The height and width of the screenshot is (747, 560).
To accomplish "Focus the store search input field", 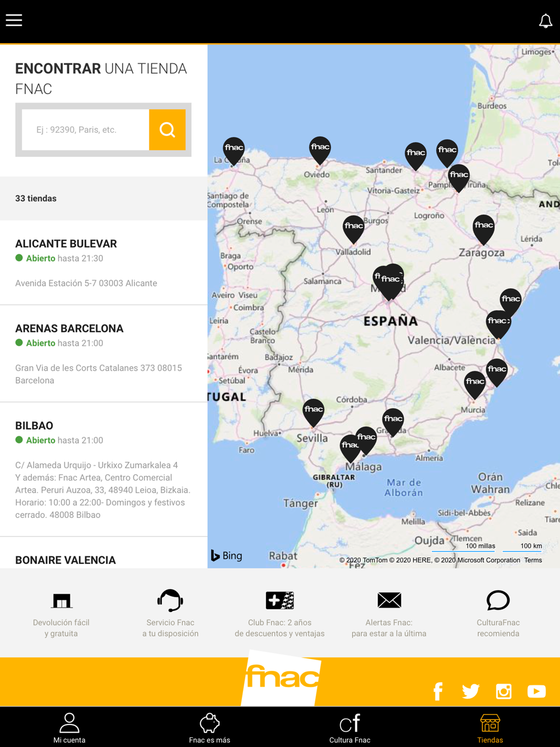I will coord(85,130).
